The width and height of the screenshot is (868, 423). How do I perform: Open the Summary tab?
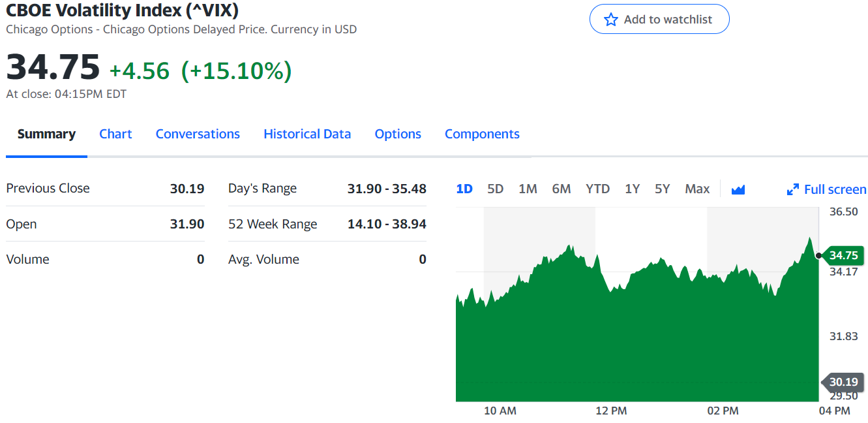coord(46,134)
